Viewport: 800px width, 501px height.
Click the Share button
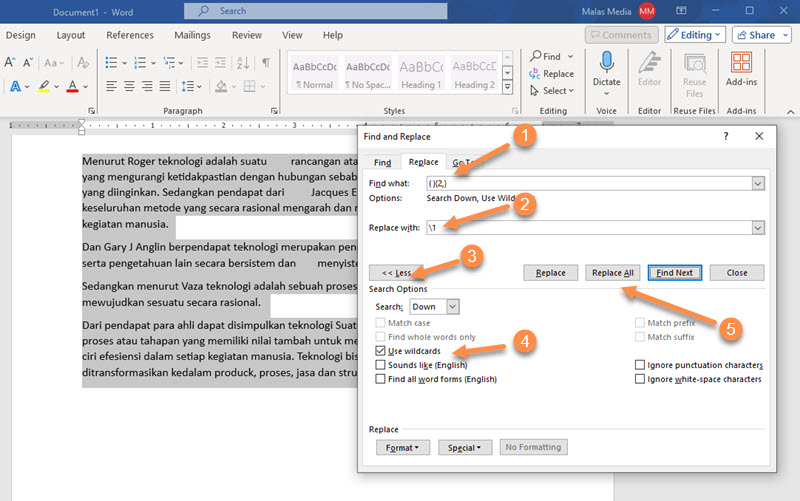tap(762, 35)
